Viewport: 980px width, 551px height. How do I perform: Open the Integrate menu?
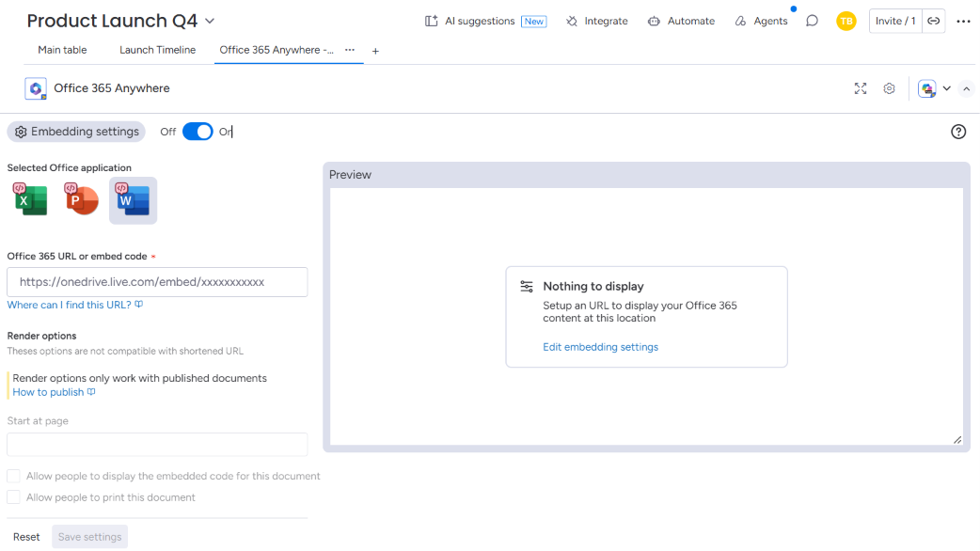click(x=597, y=22)
